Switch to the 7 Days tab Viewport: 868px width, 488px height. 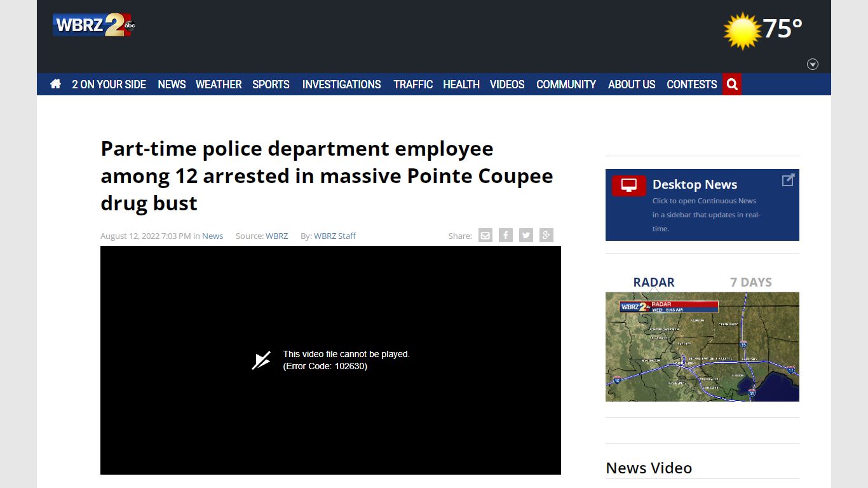[750, 282]
